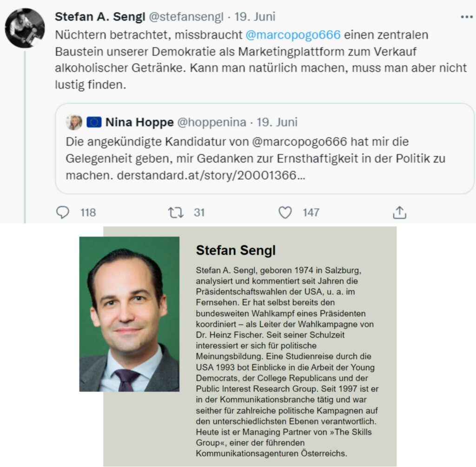Screen dimensions: 476x467
Task: Click the 118 replies count
Action: coord(88,213)
